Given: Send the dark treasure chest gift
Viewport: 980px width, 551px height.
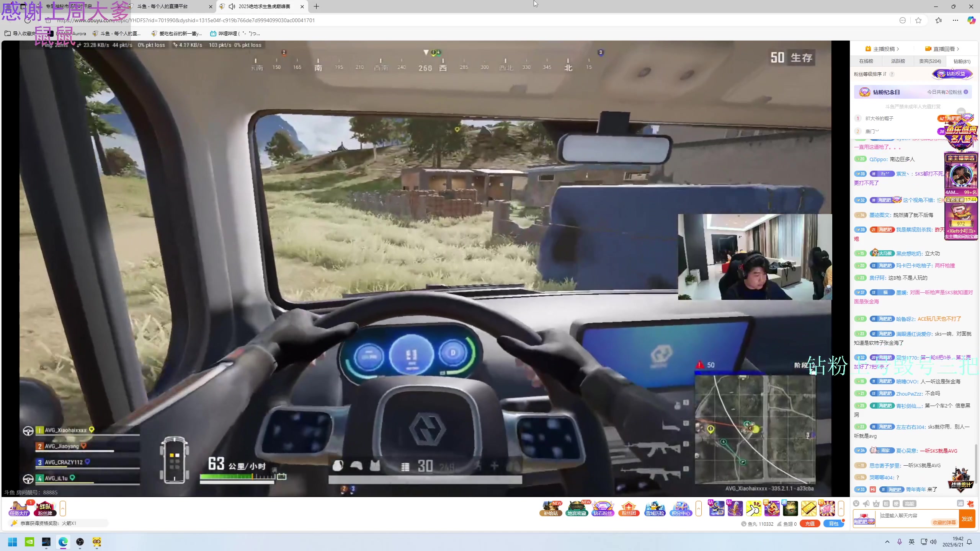Looking at the screenshot, I should (791, 508).
